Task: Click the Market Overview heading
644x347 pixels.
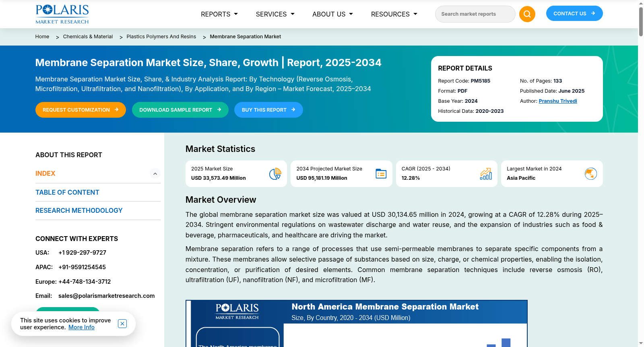Action: (x=221, y=200)
